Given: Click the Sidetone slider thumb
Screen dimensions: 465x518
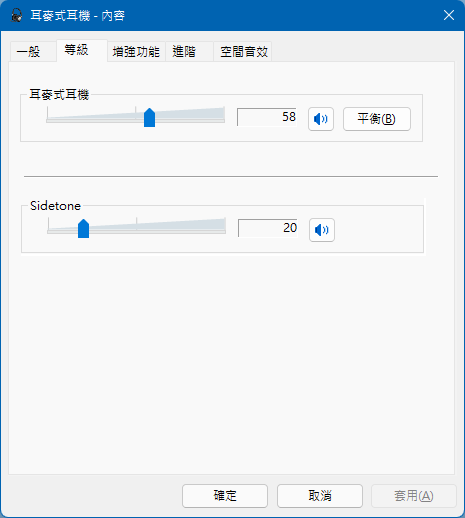Looking at the screenshot, I should pos(83,229).
